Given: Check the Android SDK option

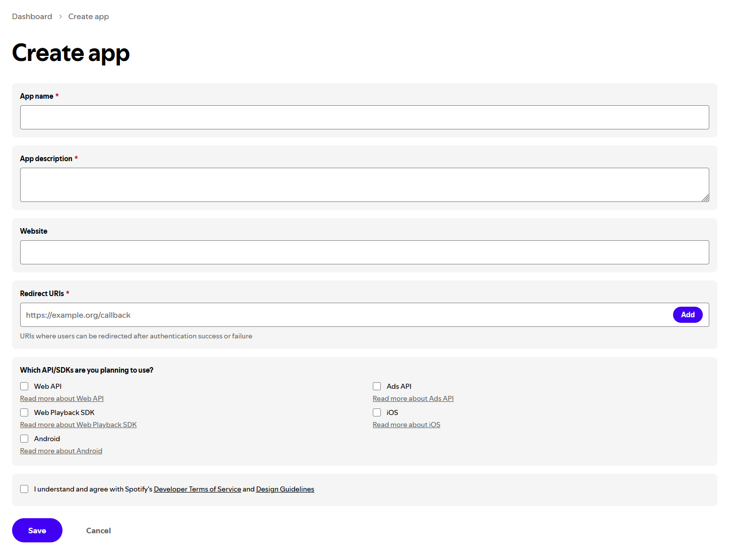Looking at the screenshot, I should [24, 438].
